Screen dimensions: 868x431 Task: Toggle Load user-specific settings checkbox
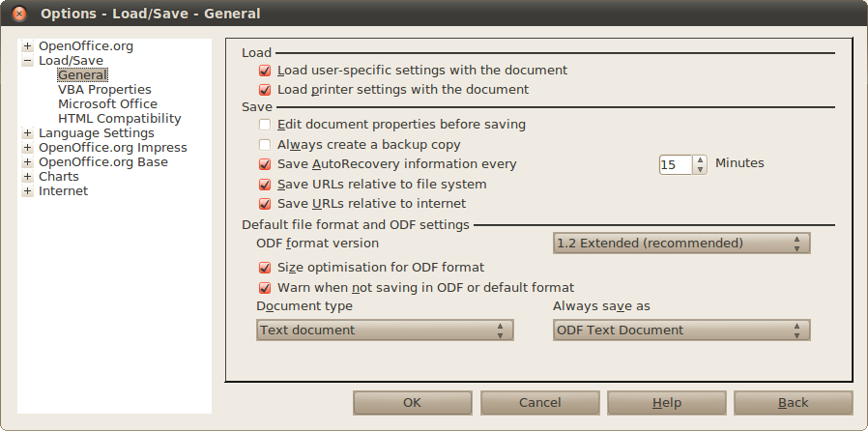click(265, 71)
